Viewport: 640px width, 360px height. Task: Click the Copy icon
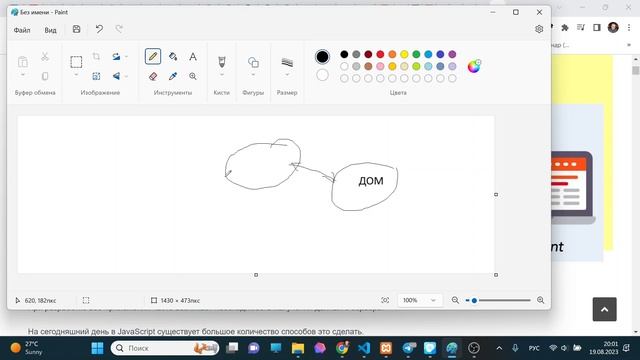click(45, 76)
